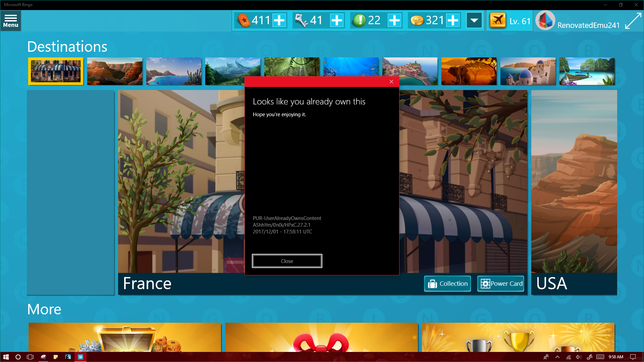Viewport: 644px width, 362px height.
Task: Click the France destination title
Action: (147, 283)
